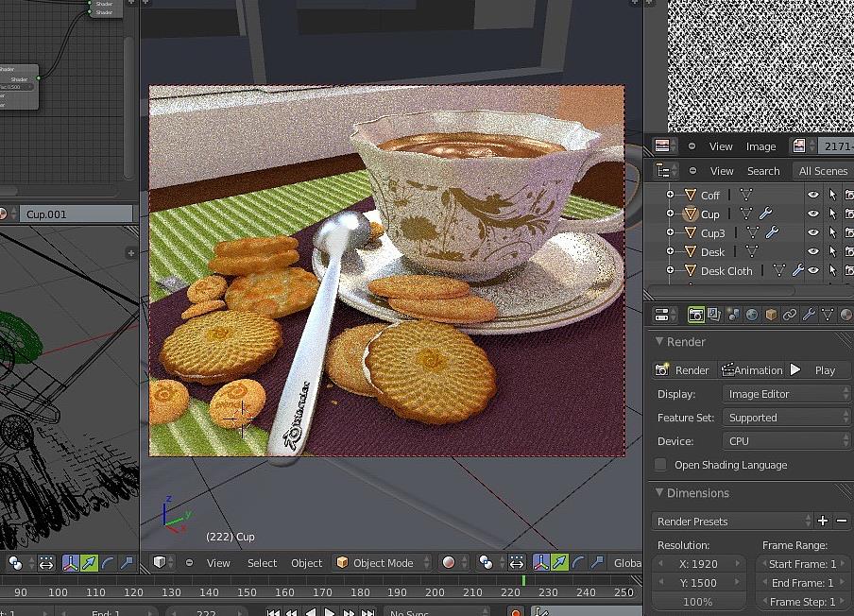The height and width of the screenshot is (616, 854).
Task: Open the Object Data properties tab triangle icon
Action: tap(828, 315)
